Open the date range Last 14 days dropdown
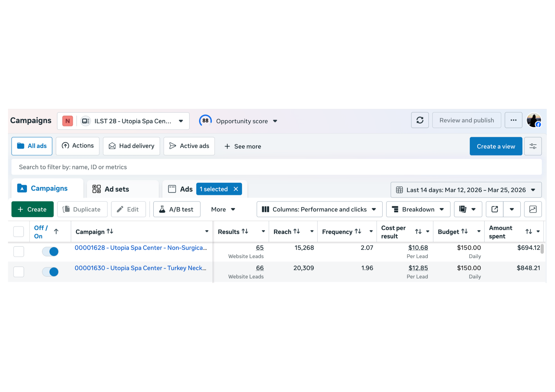Viewport: 555px width, 392px height. (466, 190)
